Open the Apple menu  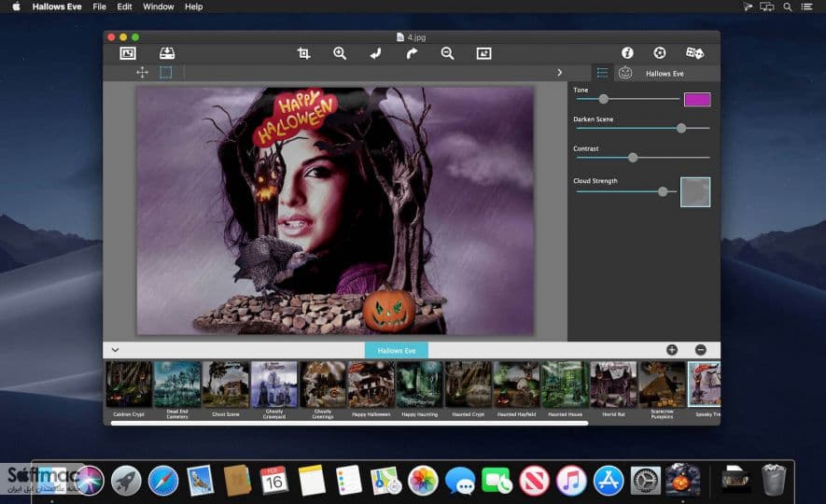point(16,7)
